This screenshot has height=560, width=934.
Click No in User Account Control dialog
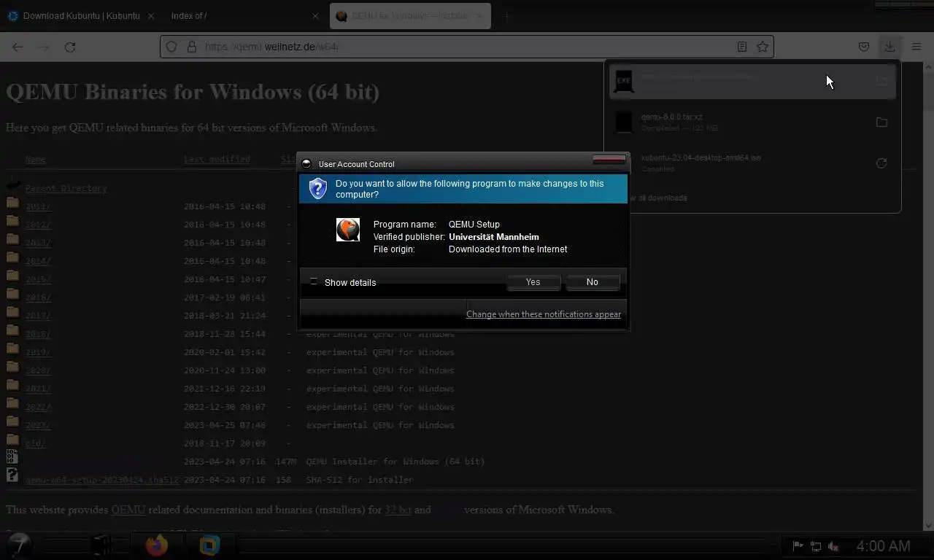tap(592, 282)
